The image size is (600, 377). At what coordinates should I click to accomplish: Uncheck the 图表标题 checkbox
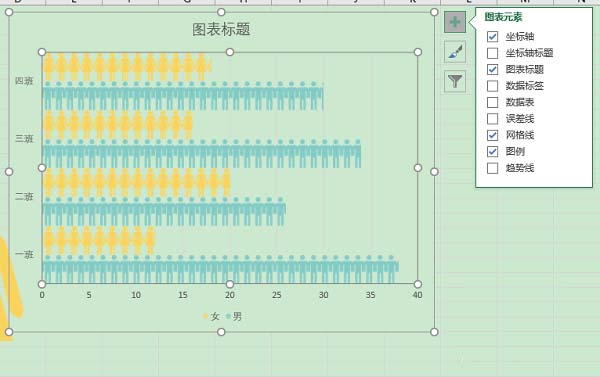click(x=492, y=70)
